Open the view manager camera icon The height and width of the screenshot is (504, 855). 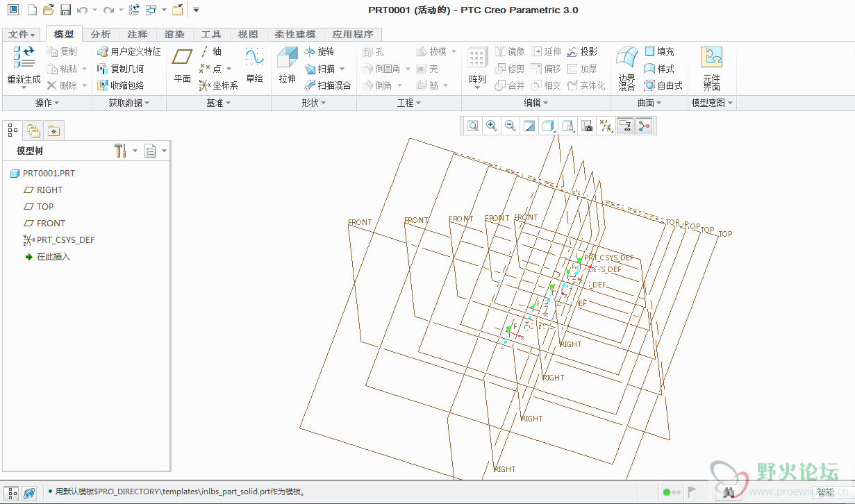(588, 126)
